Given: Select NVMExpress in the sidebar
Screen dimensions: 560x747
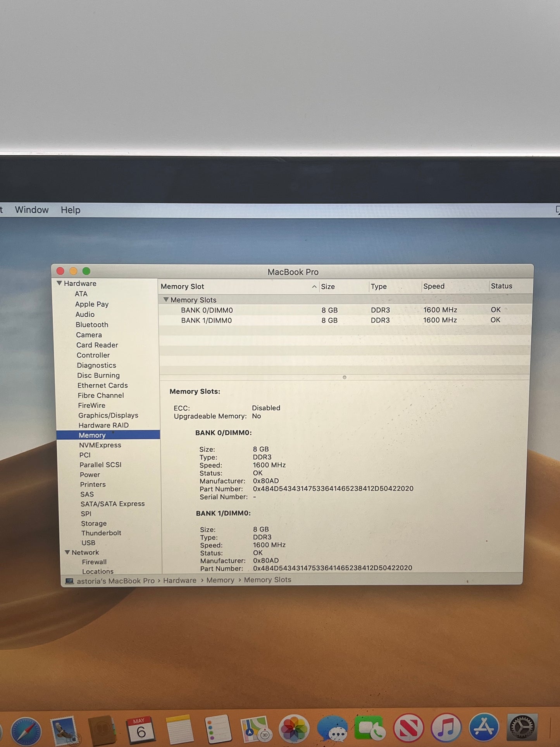Looking at the screenshot, I should point(100,445).
